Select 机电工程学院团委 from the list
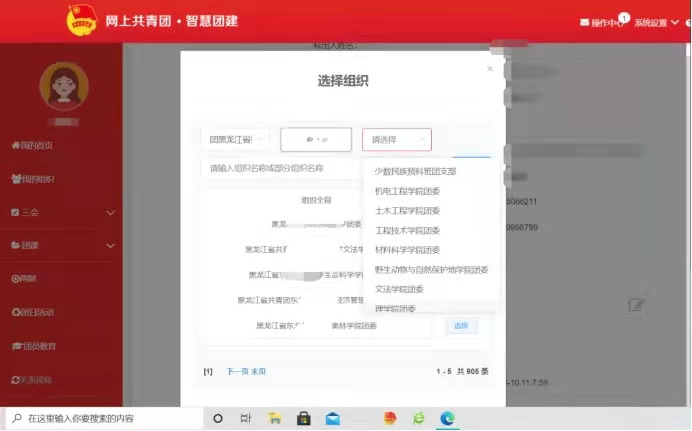Screen dimensions: 692x431 407,191
